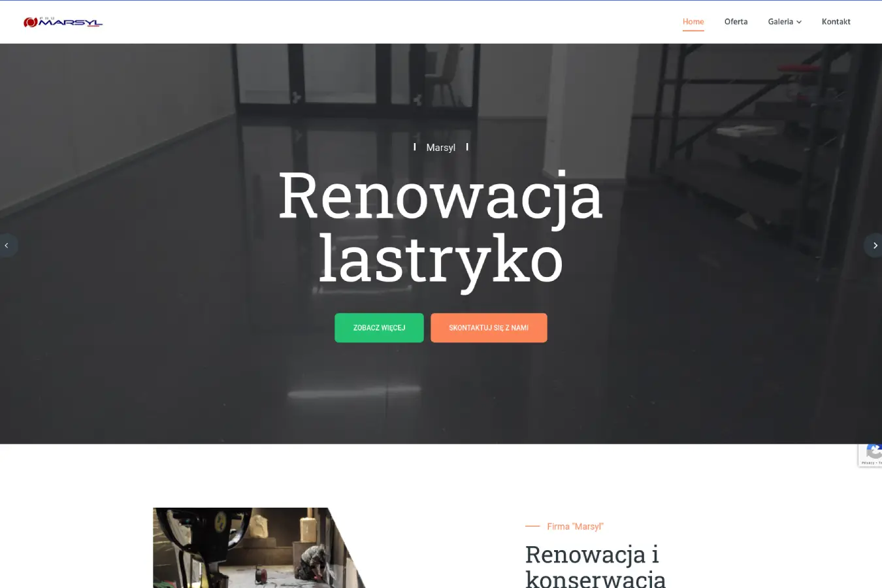
Task: Go to next slide arrow
Action: click(x=874, y=246)
